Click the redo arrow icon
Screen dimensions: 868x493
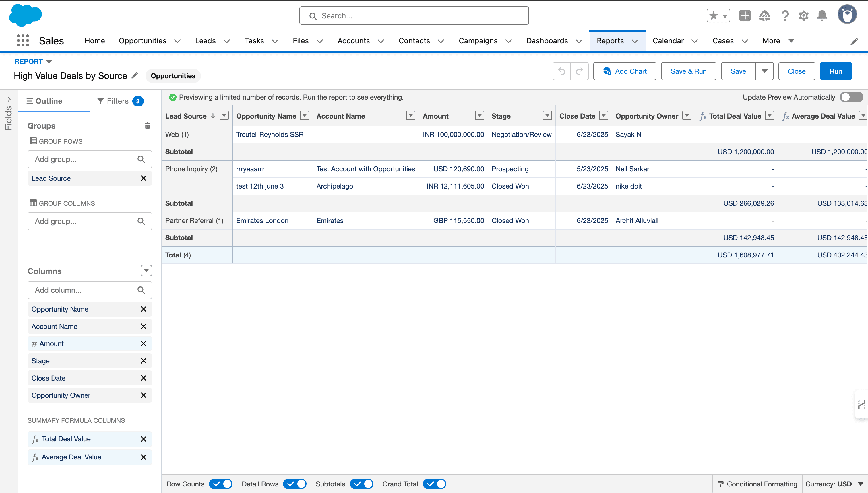pos(580,71)
